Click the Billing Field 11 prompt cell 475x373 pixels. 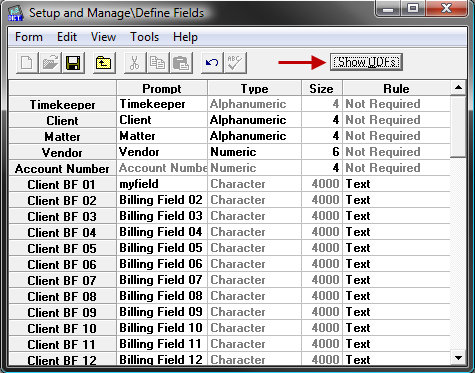pos(162,344)
